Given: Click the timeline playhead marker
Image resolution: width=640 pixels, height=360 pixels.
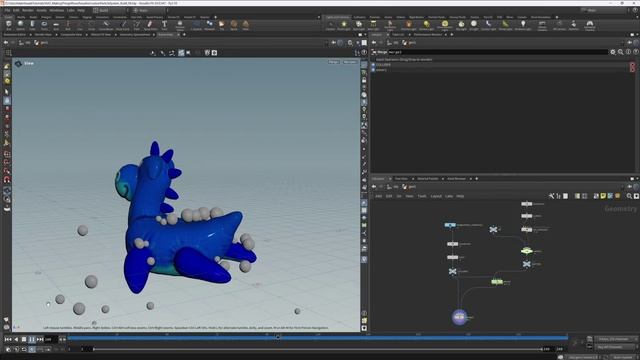Looking at the screenshot, I should (278, 337).
